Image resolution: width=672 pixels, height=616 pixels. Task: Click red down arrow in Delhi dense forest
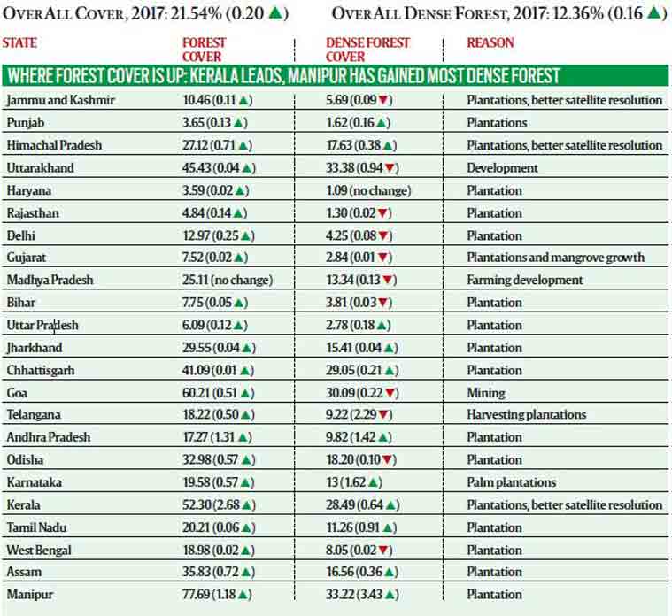pyautogui.click(x=389, y=235)
